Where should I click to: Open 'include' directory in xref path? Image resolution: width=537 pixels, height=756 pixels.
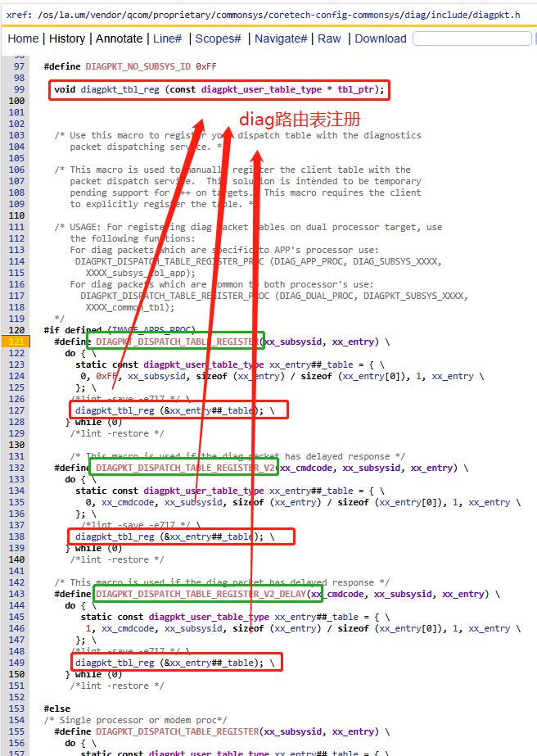click(x=449, y=15)
